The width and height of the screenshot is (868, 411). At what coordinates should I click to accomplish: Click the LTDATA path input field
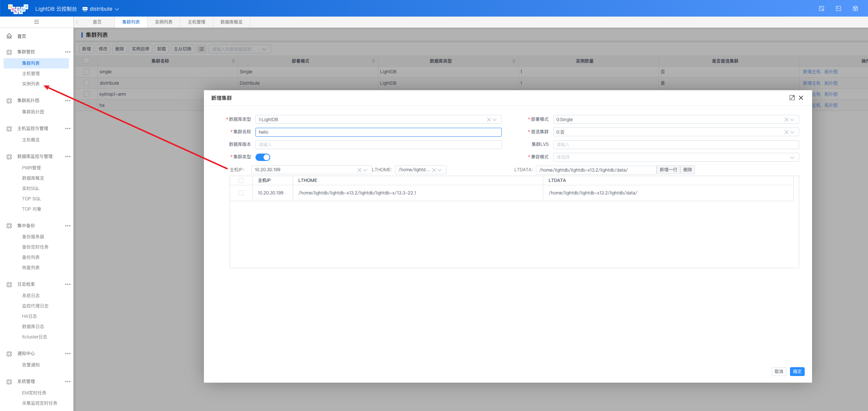coord(596,170)
